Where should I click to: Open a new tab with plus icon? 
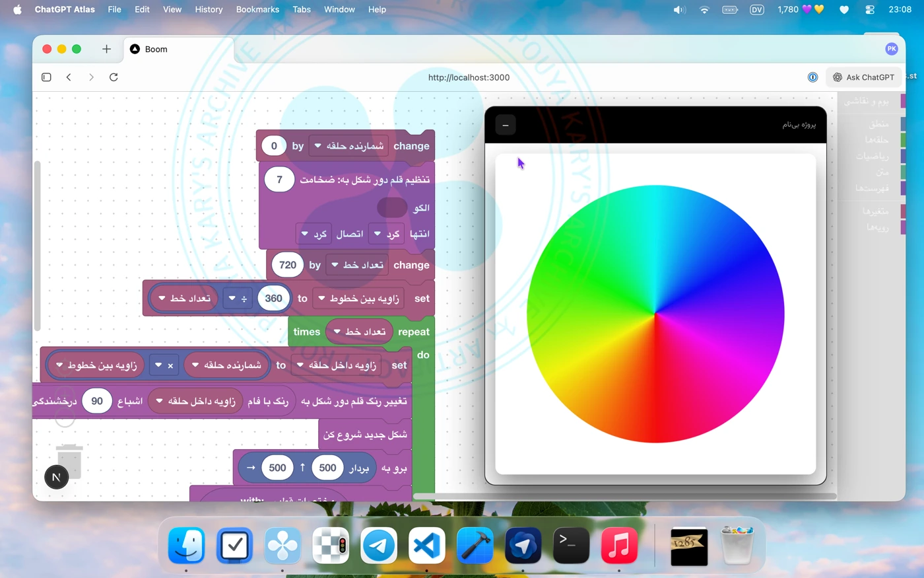[106, 49]
